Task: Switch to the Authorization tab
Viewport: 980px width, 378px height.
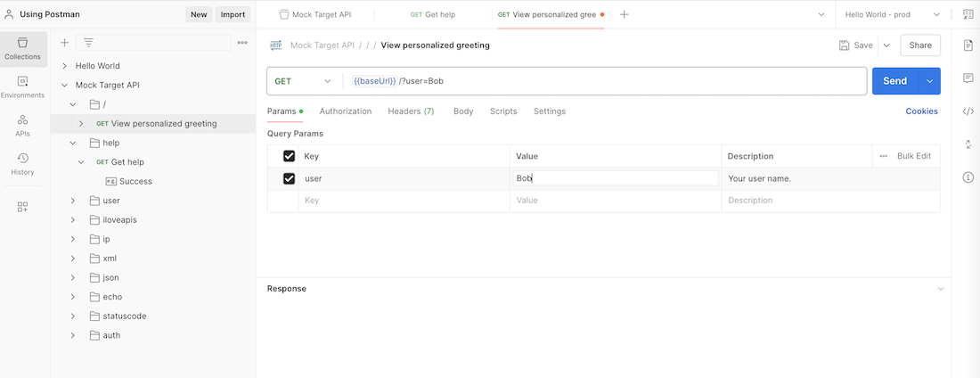Action: (x=345, y=111)
